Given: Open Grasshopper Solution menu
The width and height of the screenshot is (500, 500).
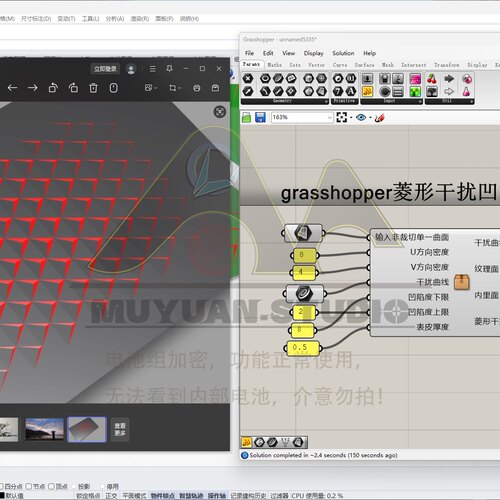Looking at the screenshot, I should coord(343,53).
